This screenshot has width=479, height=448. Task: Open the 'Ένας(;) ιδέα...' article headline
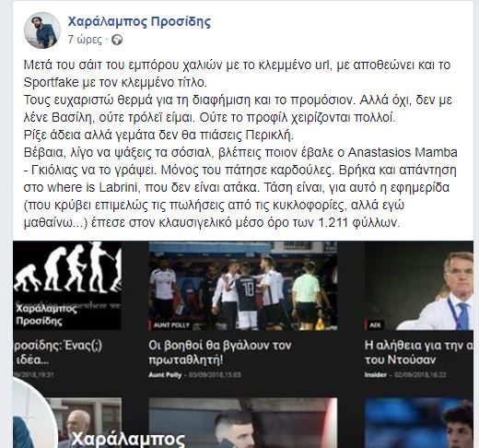[x=58, y=352]
